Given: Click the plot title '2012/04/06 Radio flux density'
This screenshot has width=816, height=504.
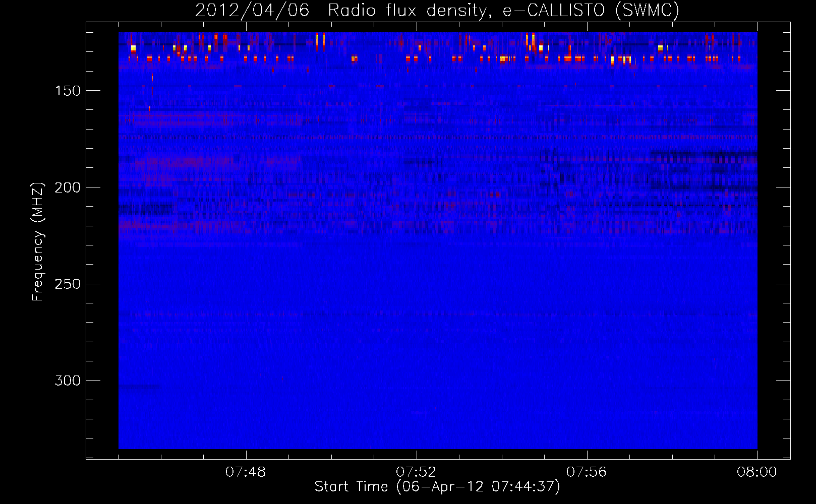Looking at the screenshot, I should 343,11.
